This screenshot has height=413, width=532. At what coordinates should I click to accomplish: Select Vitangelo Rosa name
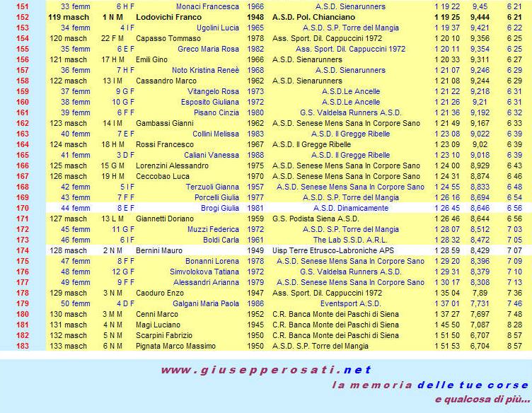(213, 91)
